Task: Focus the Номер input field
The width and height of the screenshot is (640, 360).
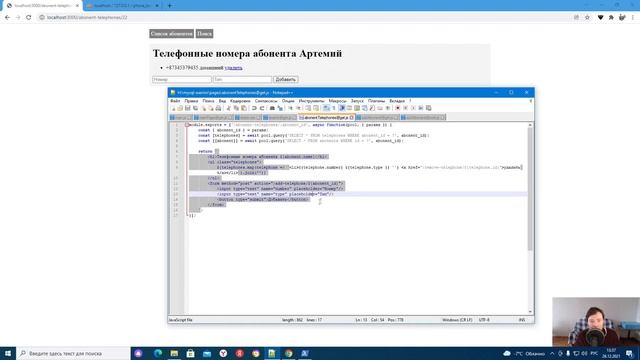Action: click(182, 79)
